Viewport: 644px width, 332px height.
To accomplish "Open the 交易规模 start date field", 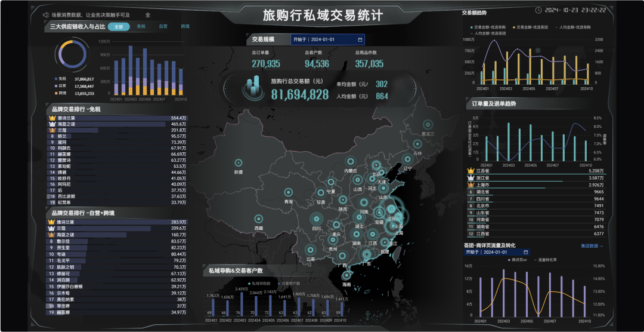I will click(x=328, y=40).
